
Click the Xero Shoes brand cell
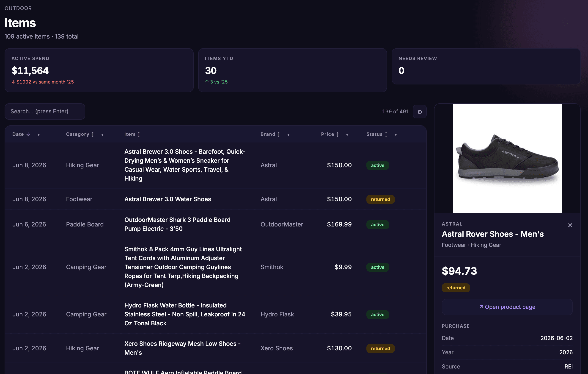click(276, 348)
